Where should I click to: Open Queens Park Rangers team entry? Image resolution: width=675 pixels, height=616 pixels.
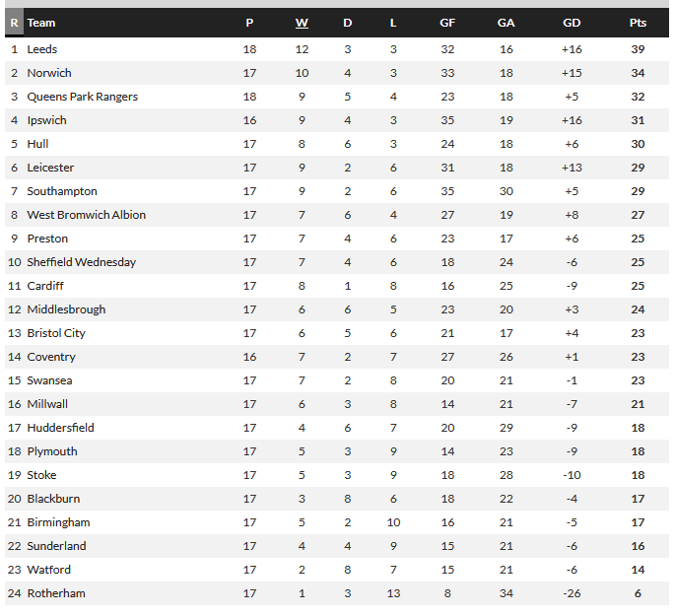[x=82, y=97]
